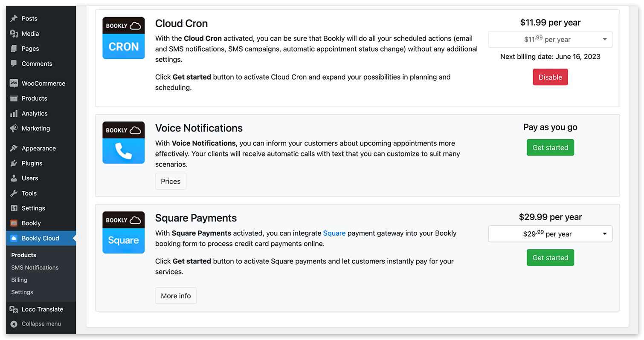Viewport: 644px width, 340px height.
Task: View Voice Notifications prices
Action: pos(171,181)
